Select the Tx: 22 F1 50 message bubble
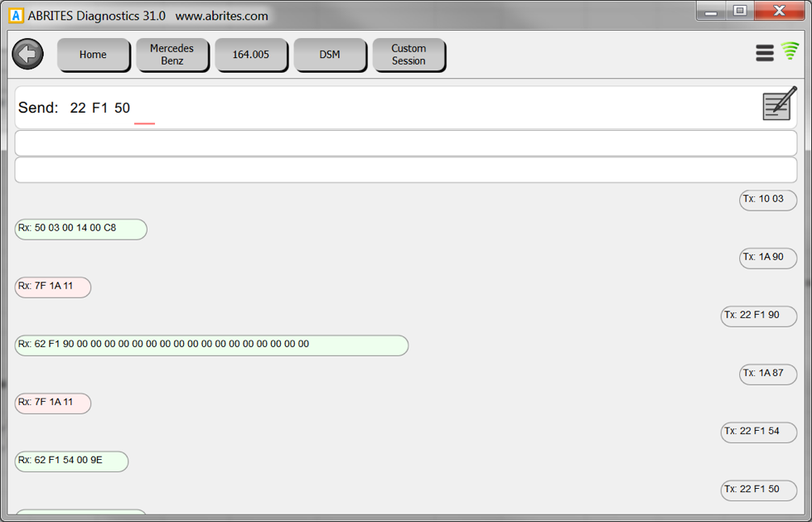The width and height of the screenshot is (812, 522). click(759, 490)
